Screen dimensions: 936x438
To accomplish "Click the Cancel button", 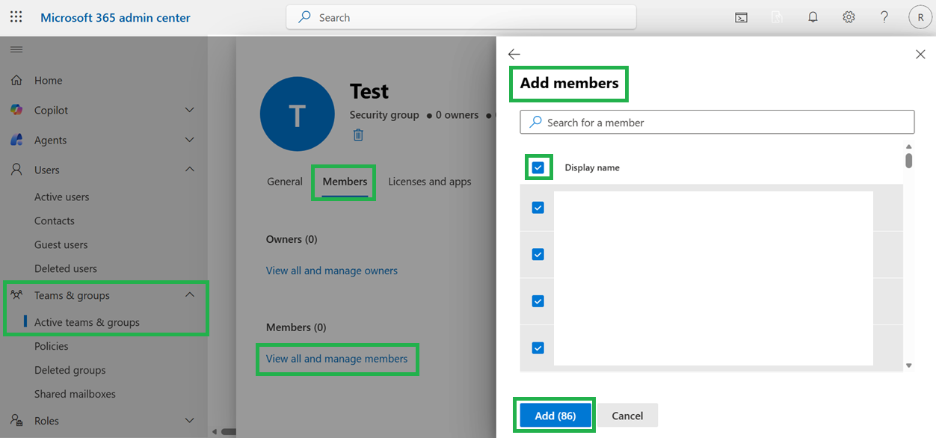I will click(x=627, y=415).
